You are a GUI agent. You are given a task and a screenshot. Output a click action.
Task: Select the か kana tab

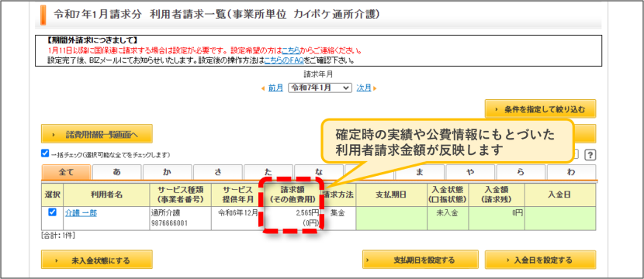pyautogui.click(x=167, y=172)
